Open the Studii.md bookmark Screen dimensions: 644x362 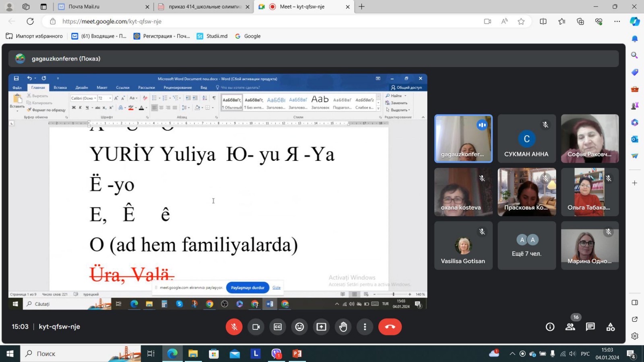click(x=212, y=36)
